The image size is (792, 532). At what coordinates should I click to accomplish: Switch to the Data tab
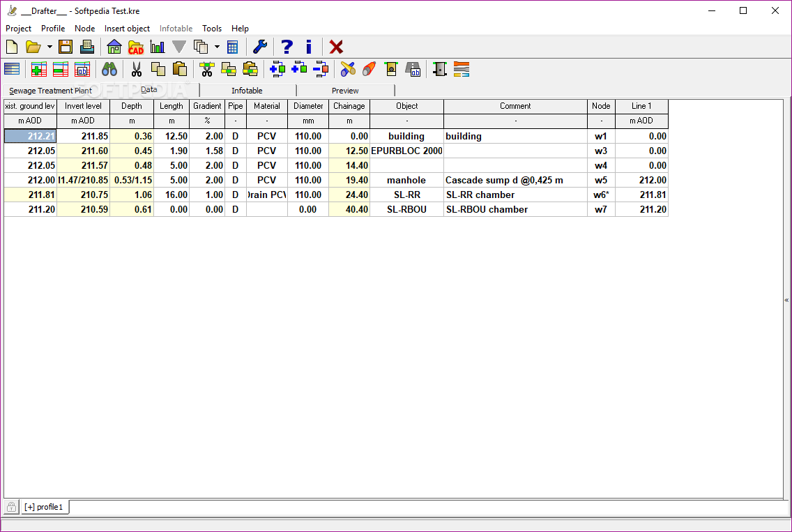(149, 89)
